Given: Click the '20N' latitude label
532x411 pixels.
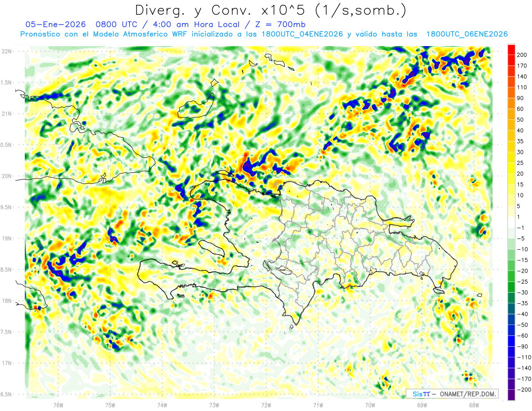Looking at the screenshot, I should point(6,176).
